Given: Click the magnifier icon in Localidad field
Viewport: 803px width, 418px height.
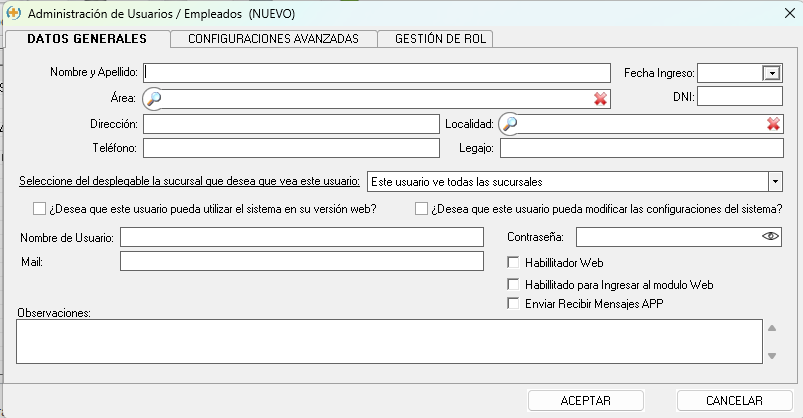Looking at the screenshot, I should tap(509, 124).
